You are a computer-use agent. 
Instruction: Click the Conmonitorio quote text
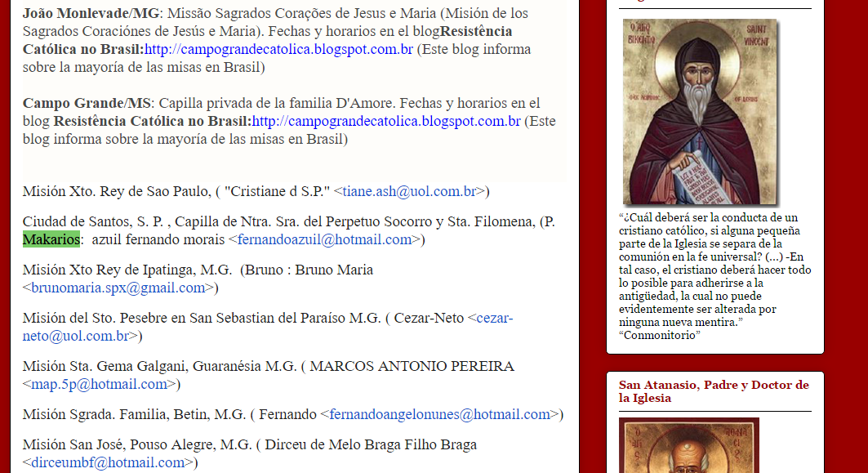714,276
